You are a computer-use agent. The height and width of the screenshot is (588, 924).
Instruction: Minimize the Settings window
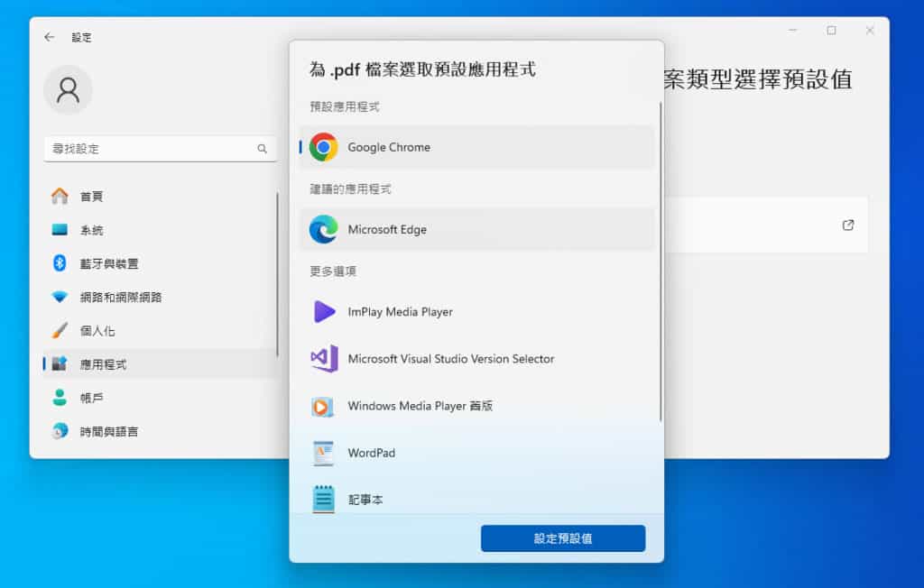coord(792,30)
